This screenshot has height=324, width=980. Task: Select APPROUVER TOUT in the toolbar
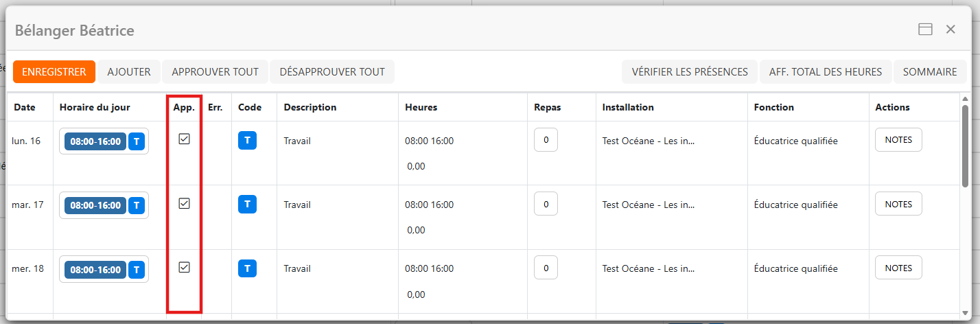click(215, 72)
